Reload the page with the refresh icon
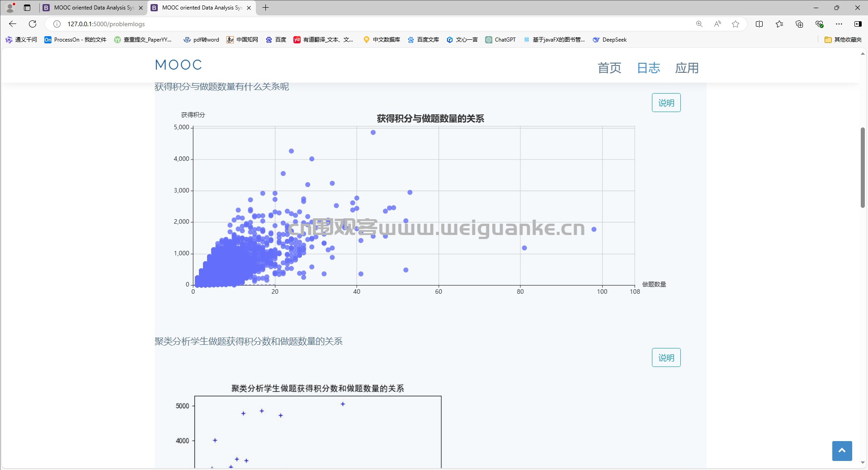This screenshot has width=868, height=470. 33,24
